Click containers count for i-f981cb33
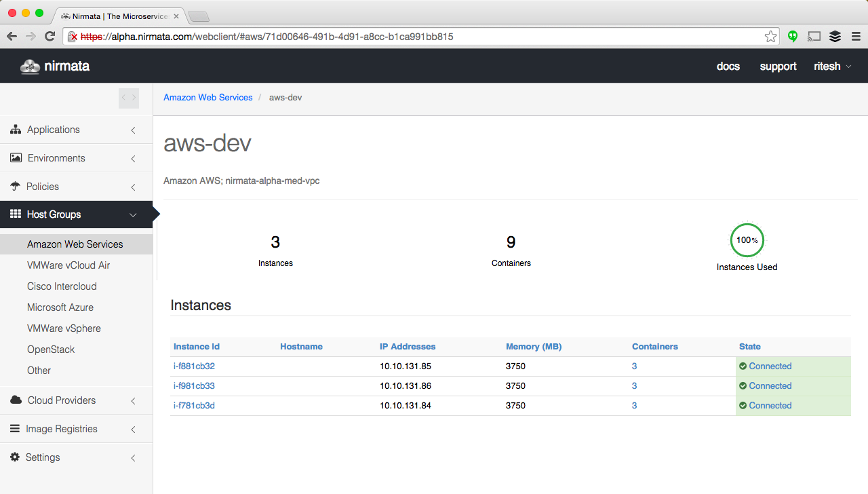868x494 pixels. [634, 386]
